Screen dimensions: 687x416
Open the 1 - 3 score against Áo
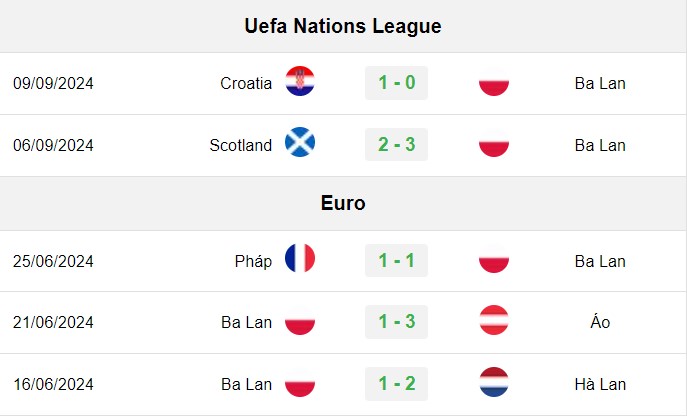click(x=397, y=322)
